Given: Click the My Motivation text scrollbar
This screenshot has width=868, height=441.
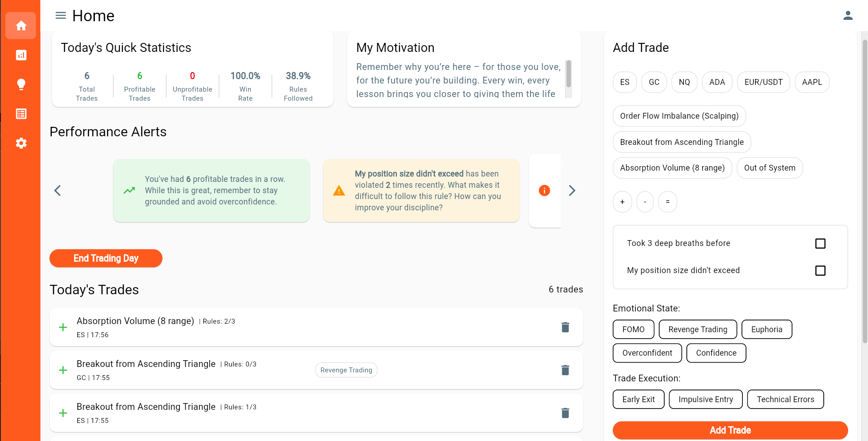Looking at the screenshot, I should tap(568, 74).
